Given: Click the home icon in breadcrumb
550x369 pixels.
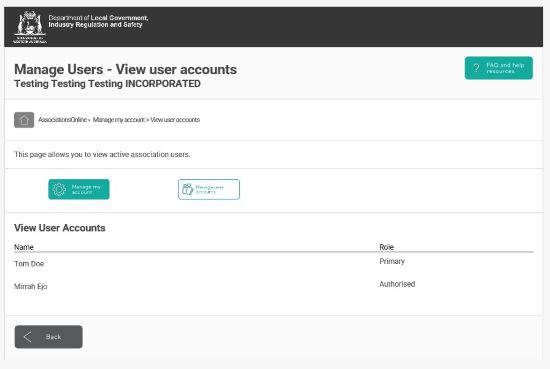Looking at the screenshot, I should coord(24,120).
